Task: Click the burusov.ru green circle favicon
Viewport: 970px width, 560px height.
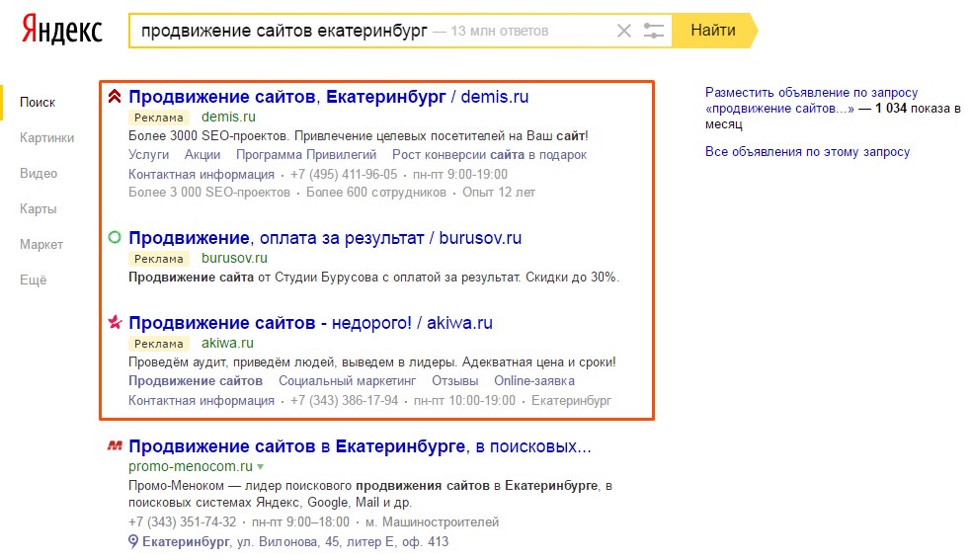Action: tap(115, 237)
